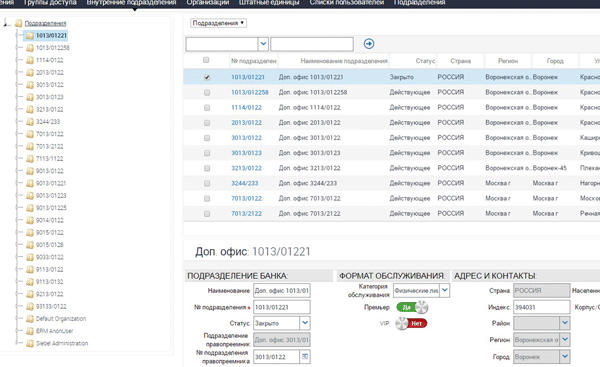Click folder icon of 7113/1122 node
Viewport: 600px width, 367px height.
[x=30, y=158]
